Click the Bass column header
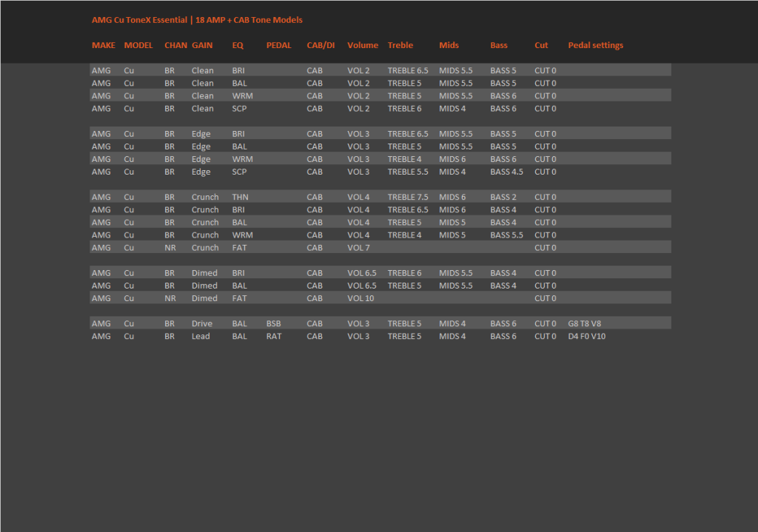This screenshot has width=758, height=532. click(x=499, y=45)
